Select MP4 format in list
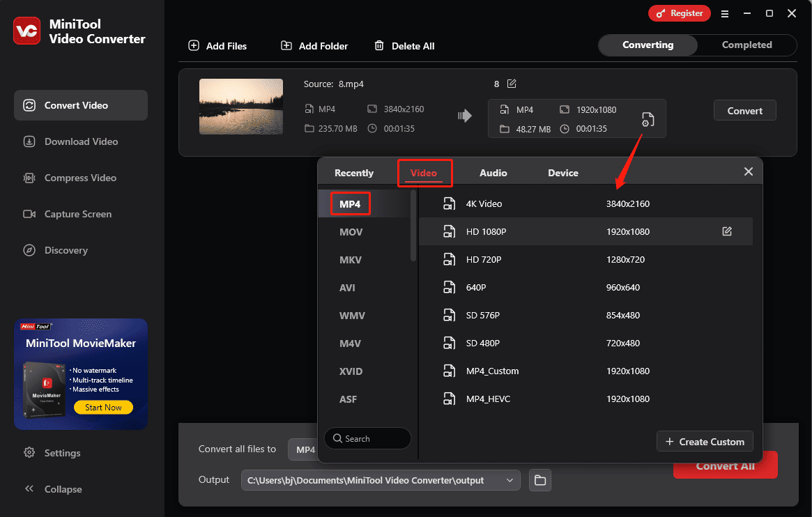This screenshot has height=517, width=812. pyautogui.click(x=350, y=204)
